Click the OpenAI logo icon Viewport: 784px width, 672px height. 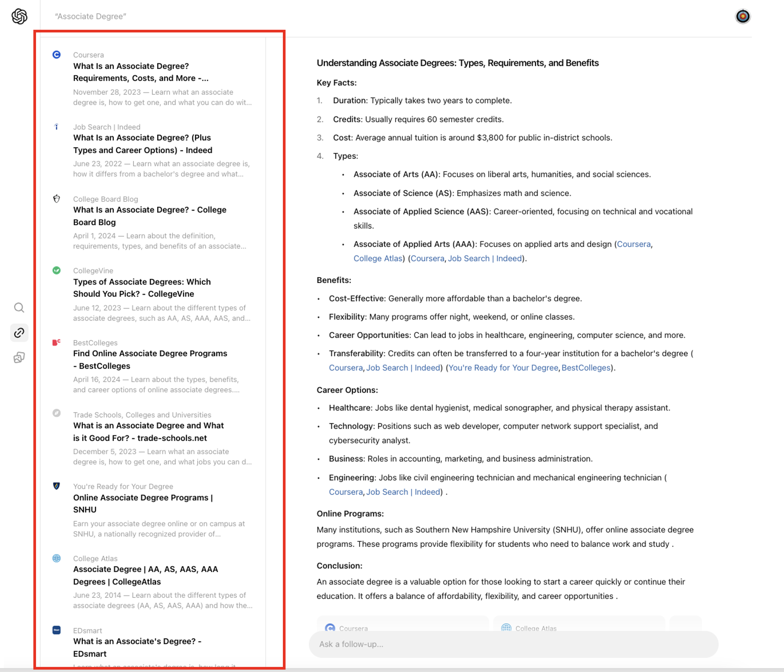point(19,16)
